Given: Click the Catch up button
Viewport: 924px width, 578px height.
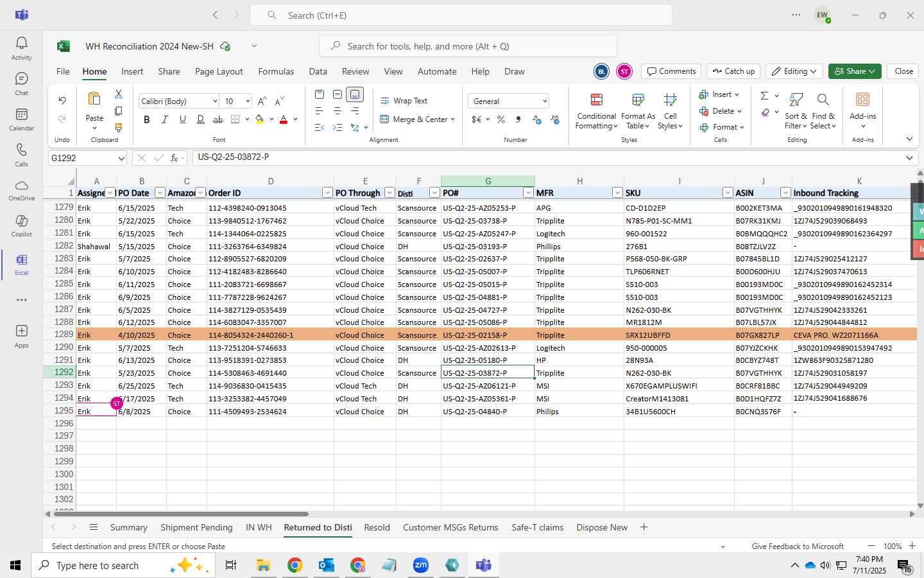Looking at the screenshot, I should (x=733, y=71).
